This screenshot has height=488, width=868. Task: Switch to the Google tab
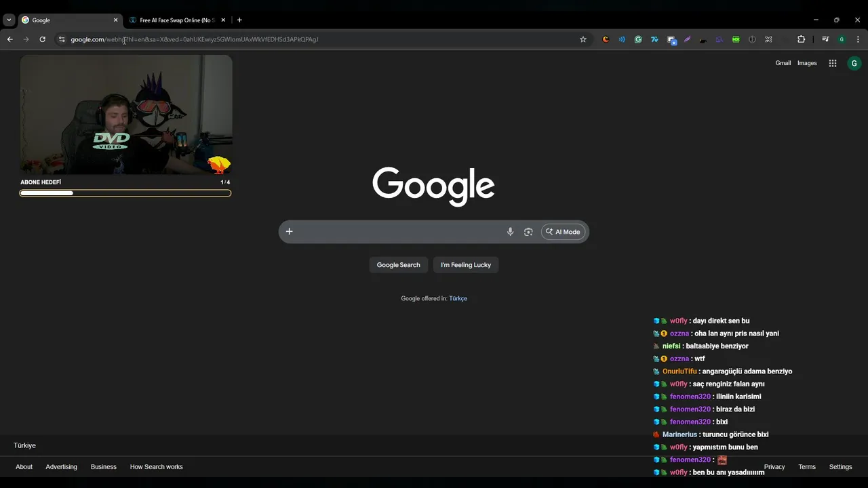click(x=69, y=20)
